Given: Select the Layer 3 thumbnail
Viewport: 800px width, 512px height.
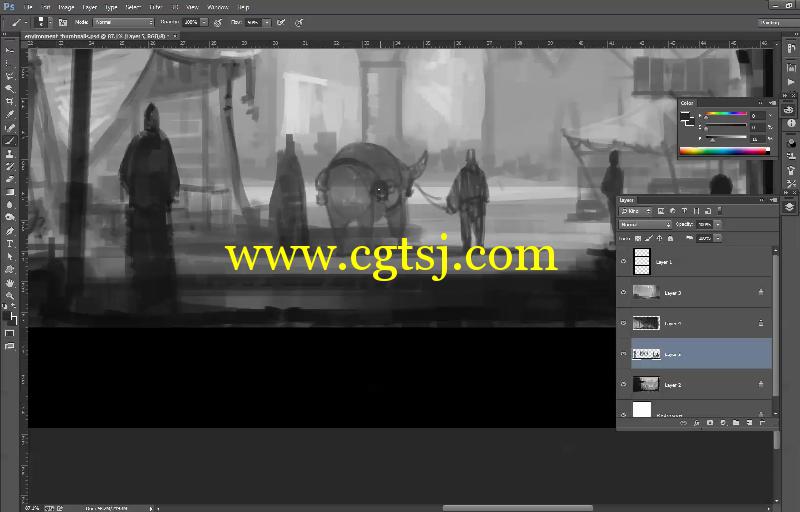Looking at the screenshot, I should (646, 292).
